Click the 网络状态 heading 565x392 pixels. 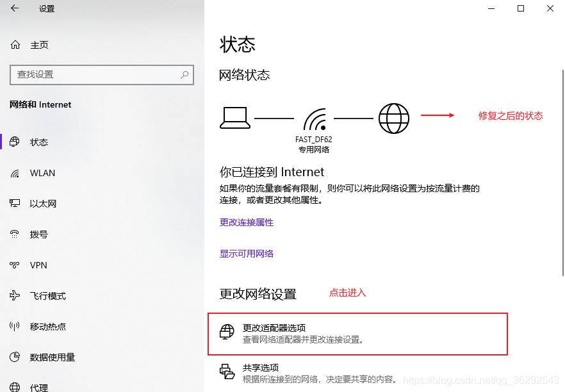point(244,75)
